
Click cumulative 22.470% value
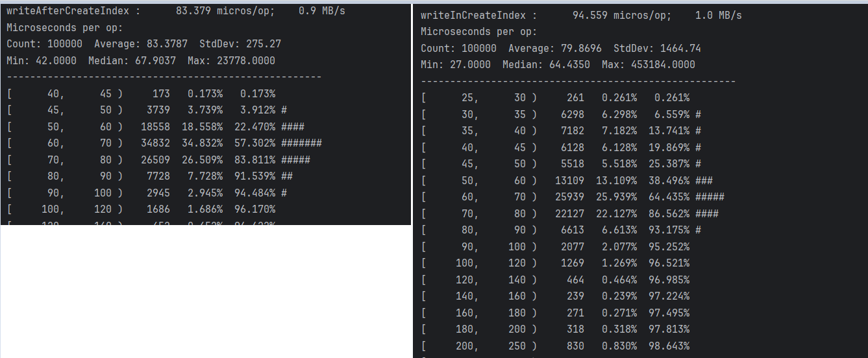point(254,127)
